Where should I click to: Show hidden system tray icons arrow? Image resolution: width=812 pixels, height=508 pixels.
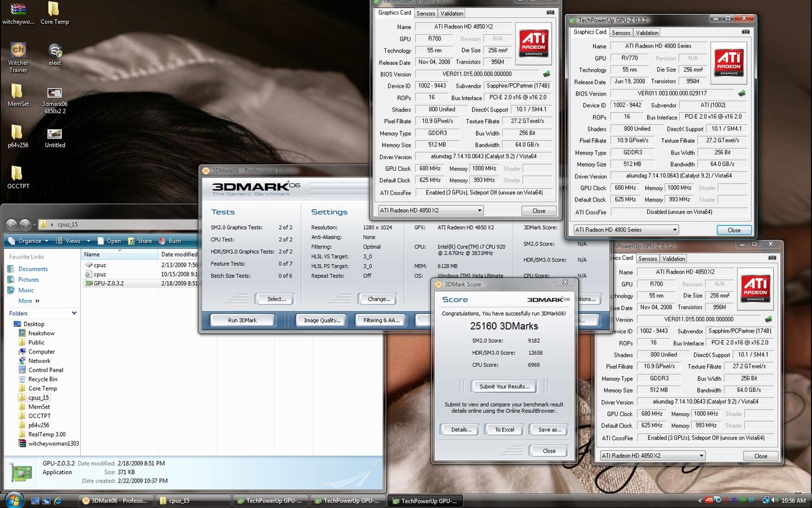click(700, 500)
